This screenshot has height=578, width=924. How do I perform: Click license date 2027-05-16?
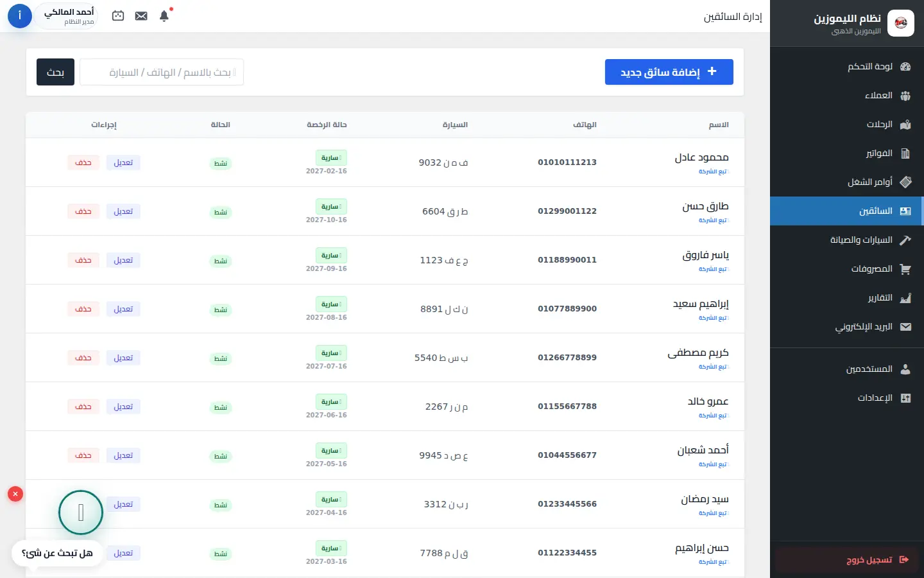pos(327,464)
